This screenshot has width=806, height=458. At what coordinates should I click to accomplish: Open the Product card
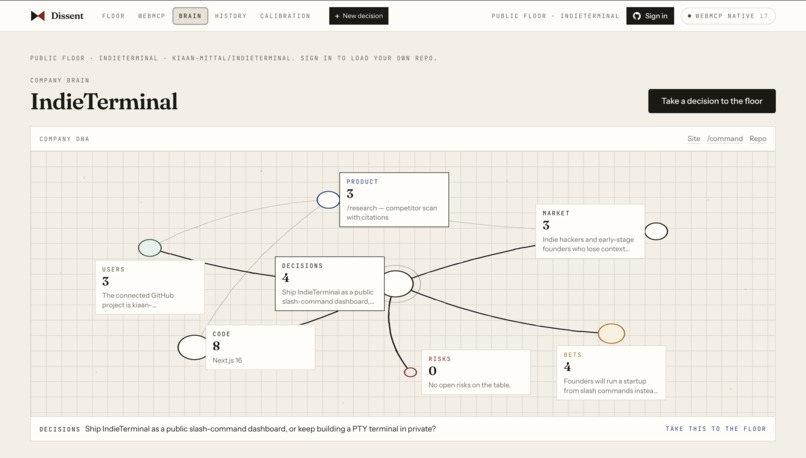(394, 199)
